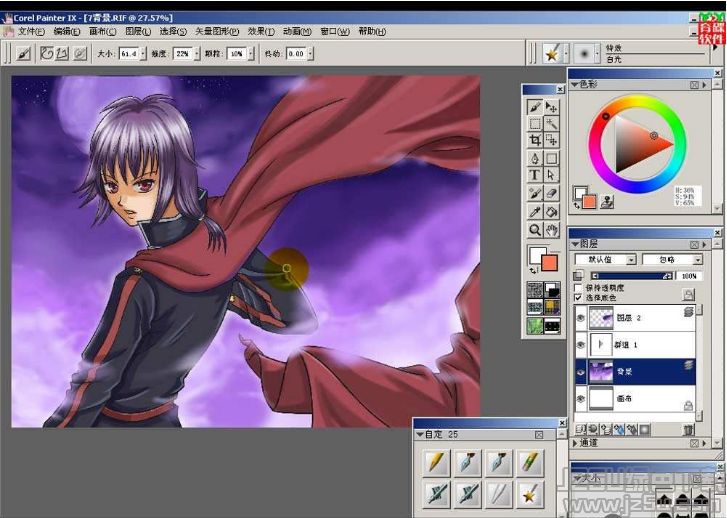The height and width of the screenshot is (518, 727).
Task: Collapse the 自定 25 custom palette
Action: coord(420,435)
